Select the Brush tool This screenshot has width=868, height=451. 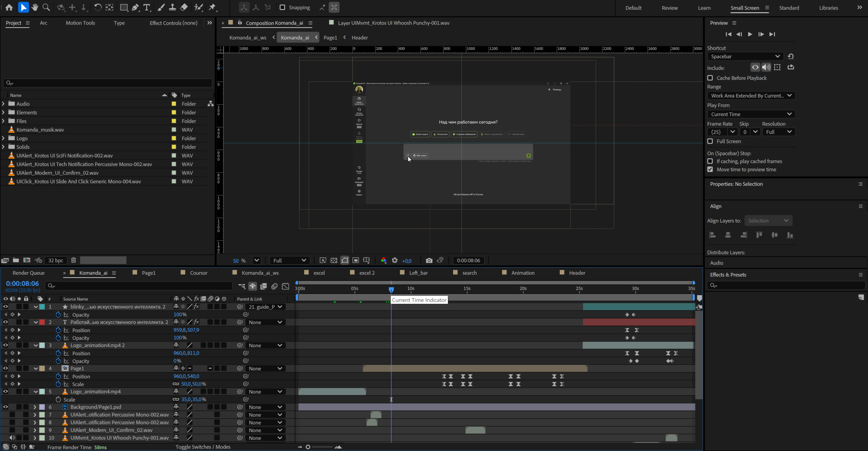pos(161,7)
